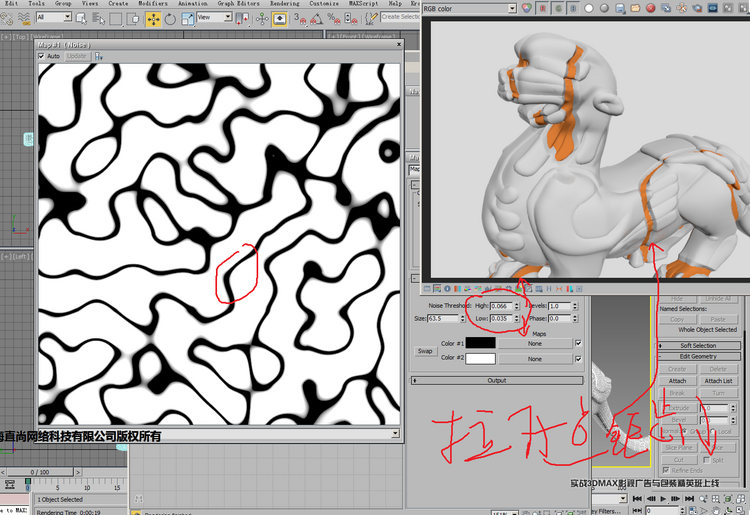Expand the Soft Selection rollout
The image size is (750, 515).
699,345
